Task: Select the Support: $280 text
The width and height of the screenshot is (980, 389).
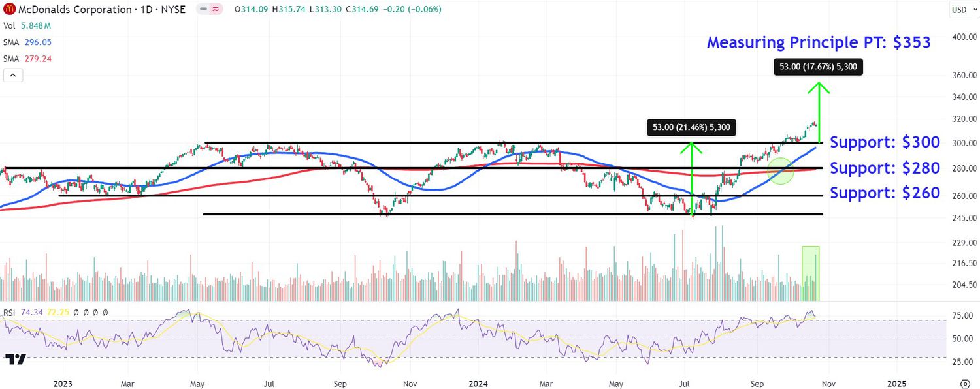Action: tap(885, 168)
